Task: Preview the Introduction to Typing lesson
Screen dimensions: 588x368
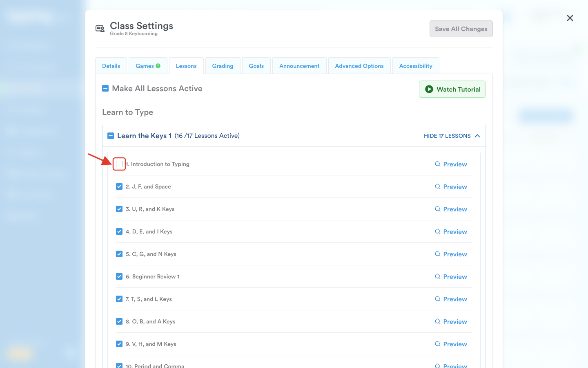Action: click(451, 164)
